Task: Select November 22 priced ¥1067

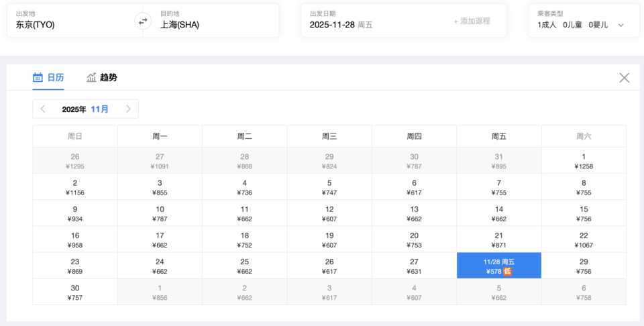Action: click(x=584, y=239)
